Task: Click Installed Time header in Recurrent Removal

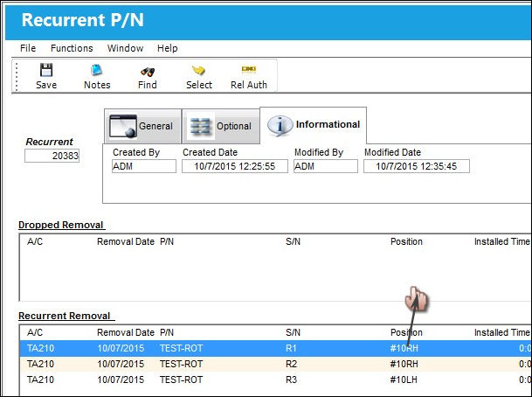Action: pyautogui.click(x=502, y=332)
